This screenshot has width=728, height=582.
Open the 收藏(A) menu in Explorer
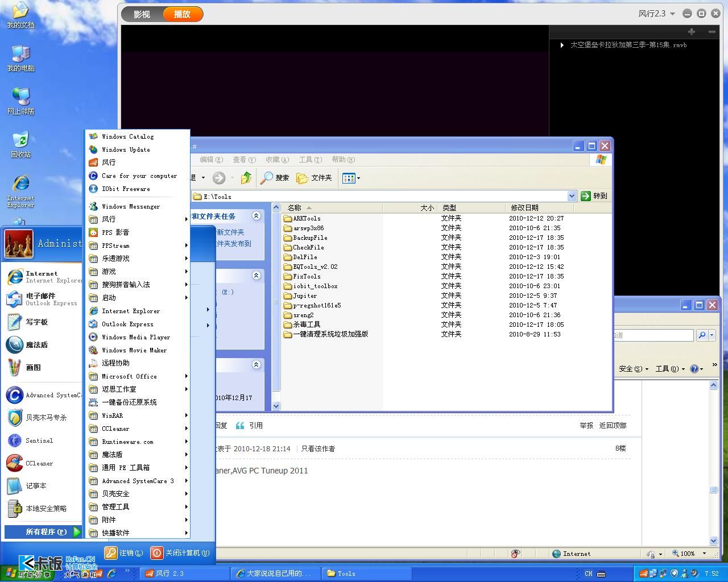[x=277, y=160]
